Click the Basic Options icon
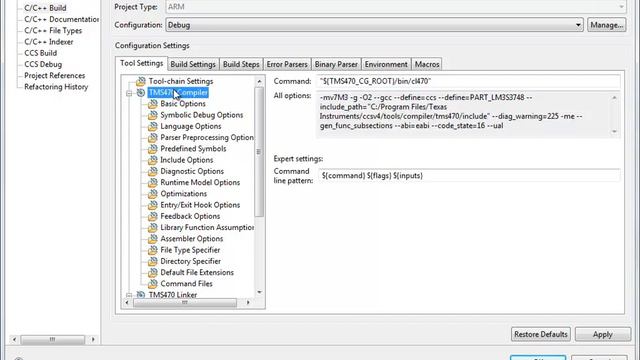This screenshot has width=640, height=360. pos(153,104)
